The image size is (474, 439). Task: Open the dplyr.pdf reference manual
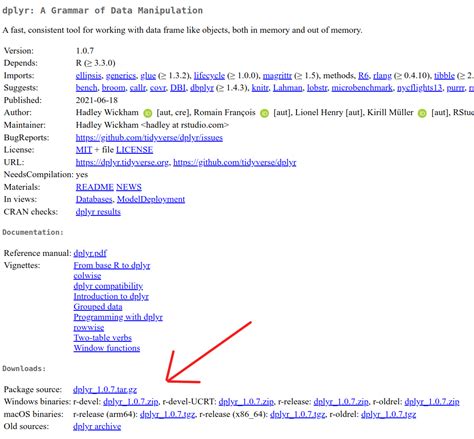(x=90, y=253)
